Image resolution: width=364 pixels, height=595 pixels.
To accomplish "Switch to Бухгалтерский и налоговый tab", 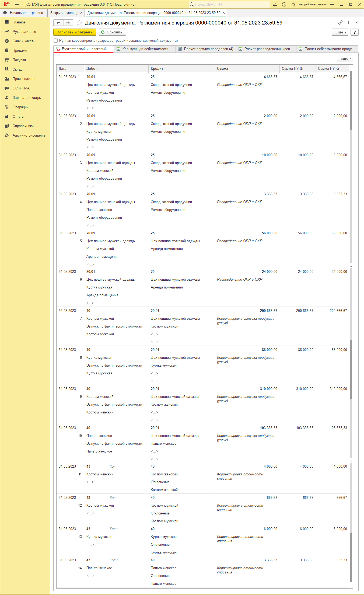I will click(x=84, y=49).
